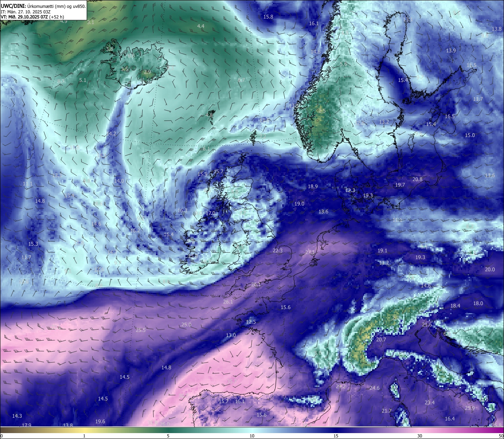Click the 16.5 value near the Gulf of Finland
The width and height of the screenshot is (504, 439).
coord(450,116)
